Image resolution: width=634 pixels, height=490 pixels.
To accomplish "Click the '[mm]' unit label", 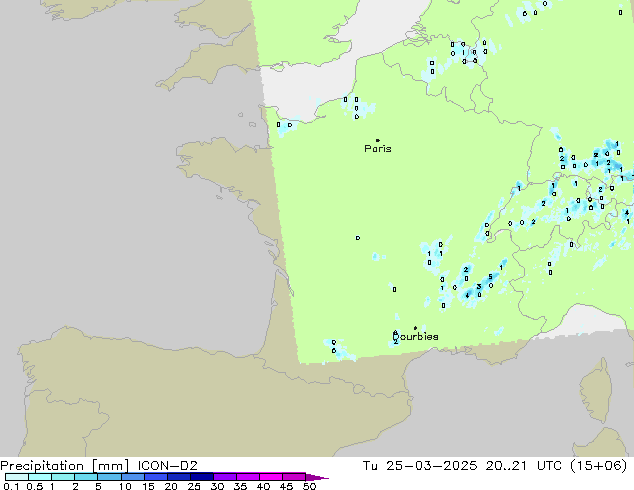I will [x=110, y=466].
